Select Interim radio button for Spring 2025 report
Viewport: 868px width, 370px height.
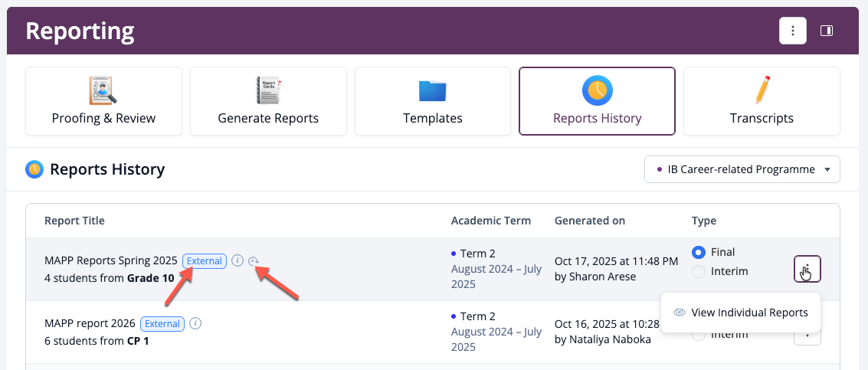pos(698,271)
